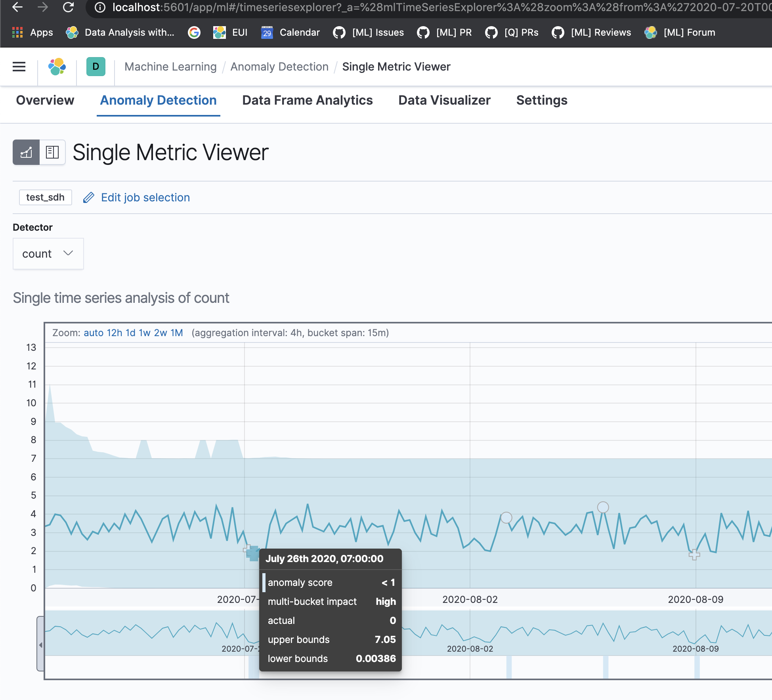Open the "D" space avatar icon

click(95, 67)
